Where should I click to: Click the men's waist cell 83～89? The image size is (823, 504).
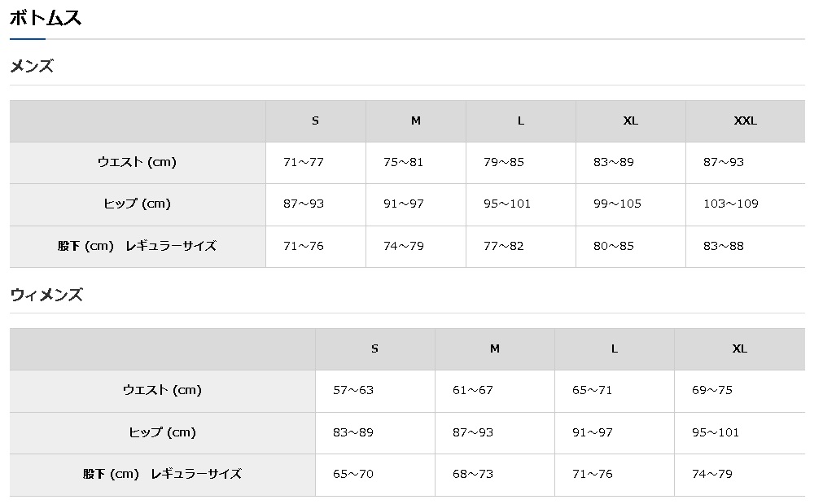pos(614,162)
